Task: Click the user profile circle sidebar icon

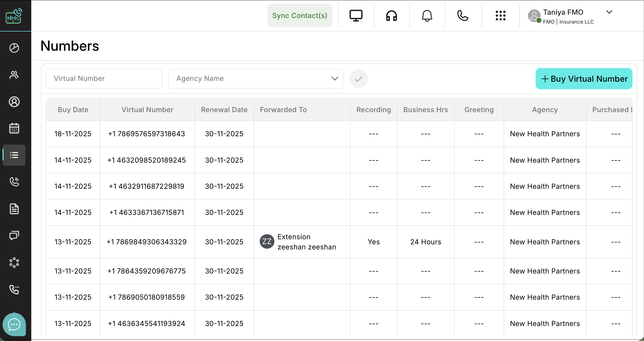Action: pyautogui.click(x=14, y=102)
